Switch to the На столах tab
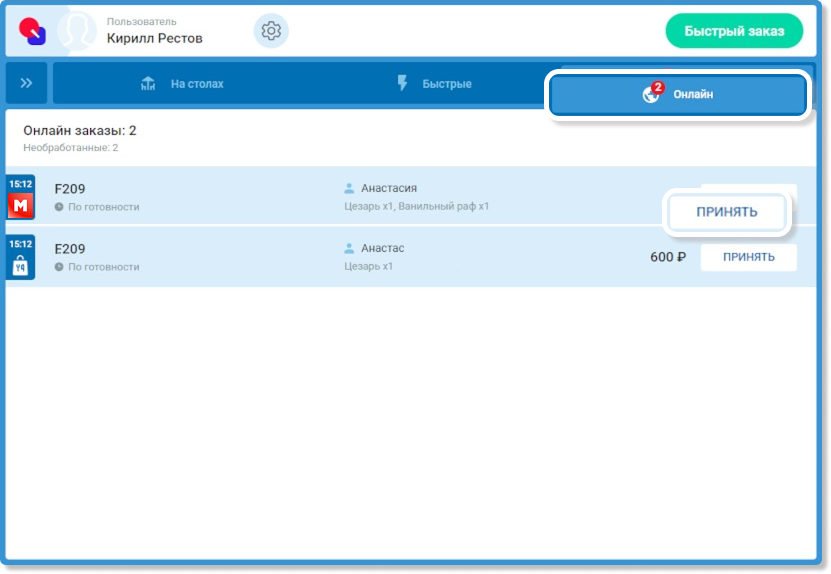The width and height of the screenshot is (831, 574). [x=184, y=84]
